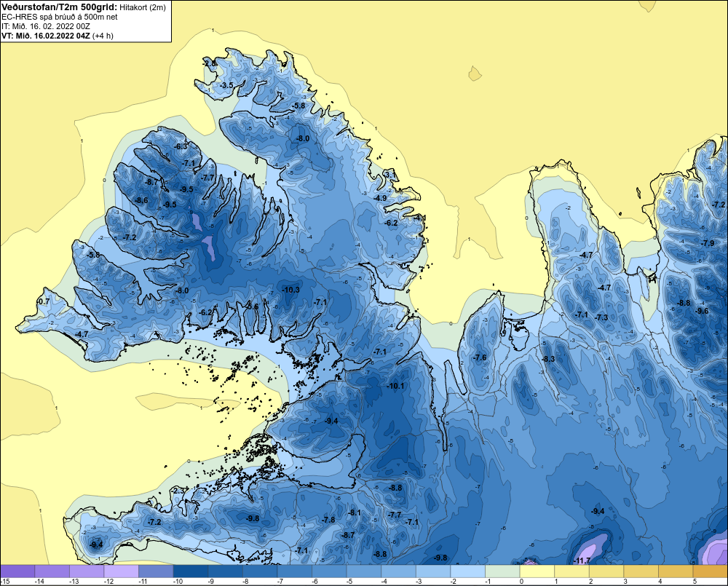Click the -3.1 temperature value on the map
This screenshot has height=586, width=728.
[390, 174]
